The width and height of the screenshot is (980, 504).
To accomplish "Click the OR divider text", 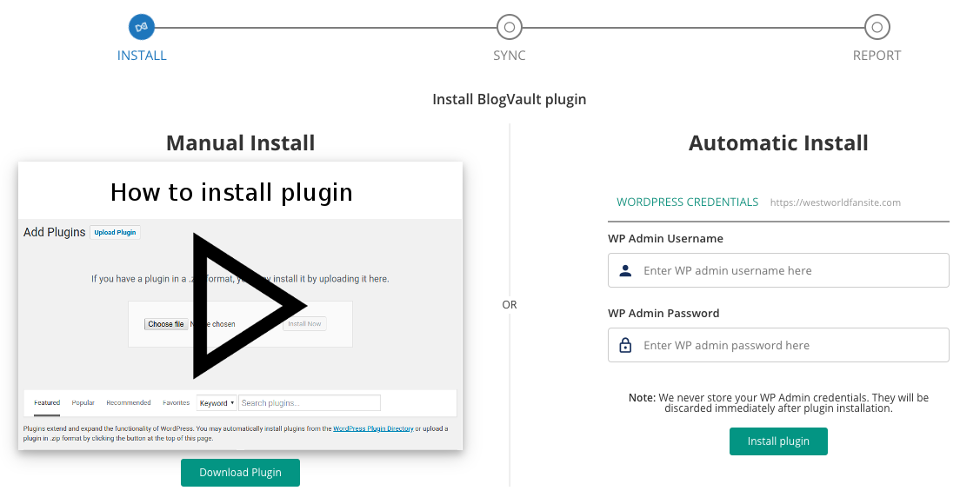I will pos(510,305).
